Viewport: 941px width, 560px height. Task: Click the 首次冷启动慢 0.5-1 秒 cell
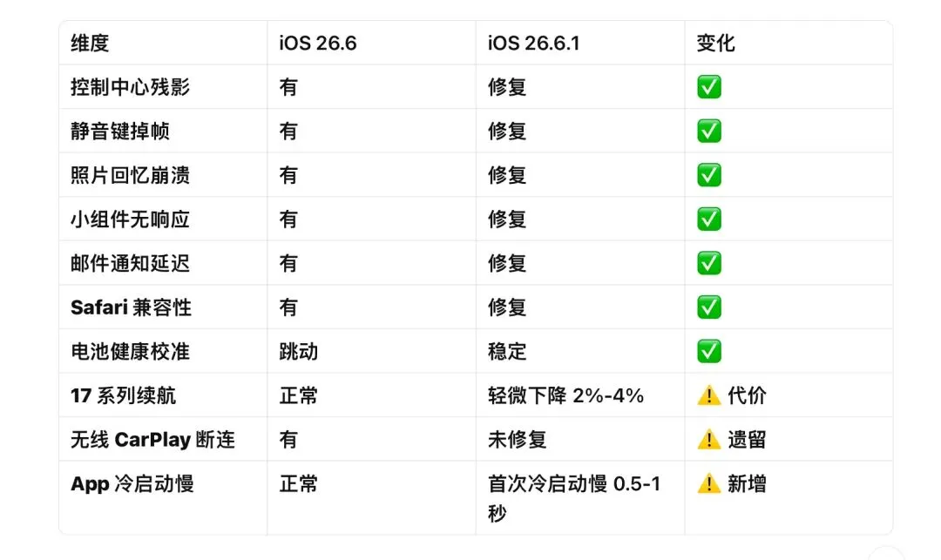click(x=574, y=497)
